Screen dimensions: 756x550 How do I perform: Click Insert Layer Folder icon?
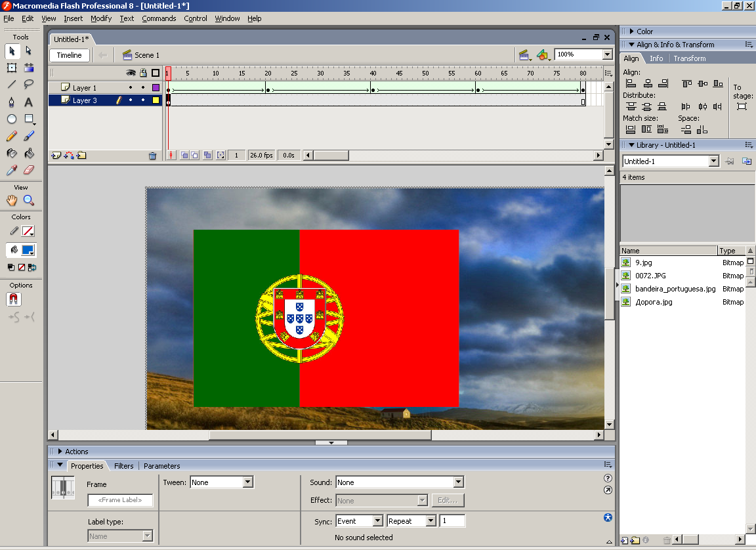coord(81,155)
